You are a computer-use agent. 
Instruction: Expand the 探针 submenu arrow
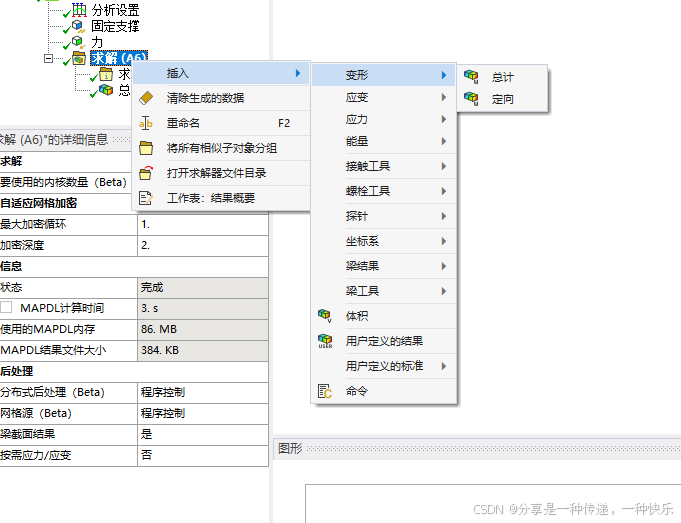444,216
